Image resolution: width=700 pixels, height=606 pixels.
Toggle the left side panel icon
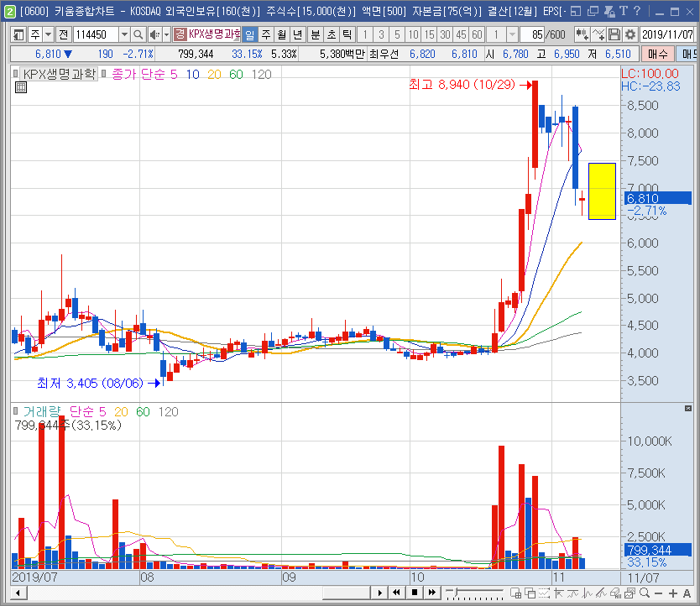tap(18, 34)
